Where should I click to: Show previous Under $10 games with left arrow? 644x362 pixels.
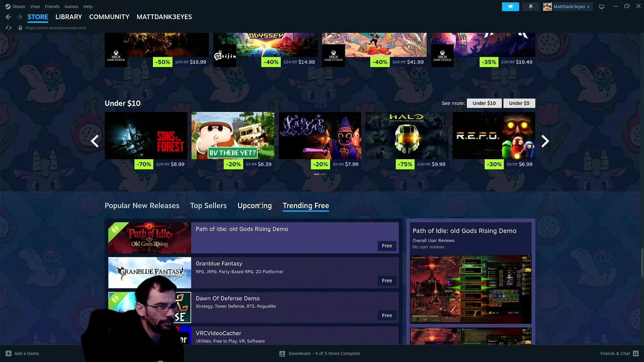pyautogui.click(x=95, y=141)
